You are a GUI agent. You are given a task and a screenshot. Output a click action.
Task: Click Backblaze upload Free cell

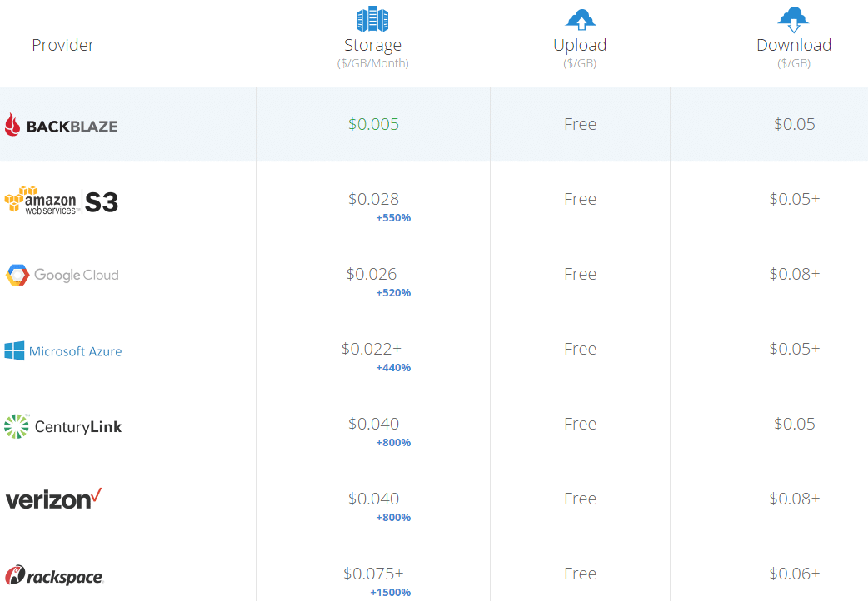[580, 124]
